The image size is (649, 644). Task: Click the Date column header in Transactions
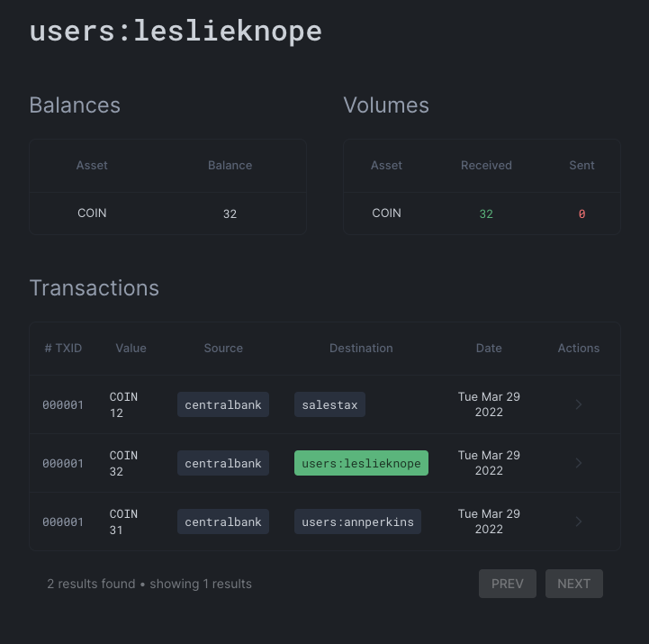point(489,348)
